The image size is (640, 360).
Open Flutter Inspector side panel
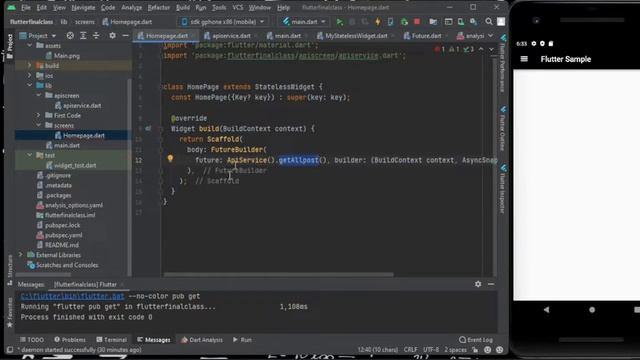pyautogui.click(x=503, y=190)
